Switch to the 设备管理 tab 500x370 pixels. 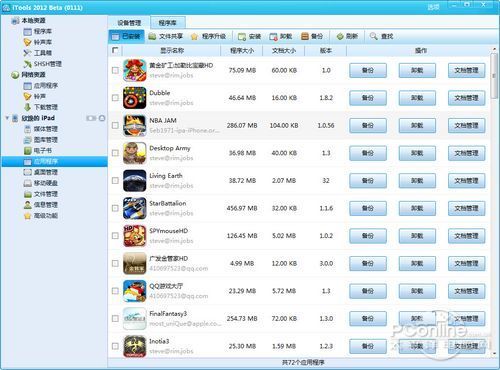129,23
